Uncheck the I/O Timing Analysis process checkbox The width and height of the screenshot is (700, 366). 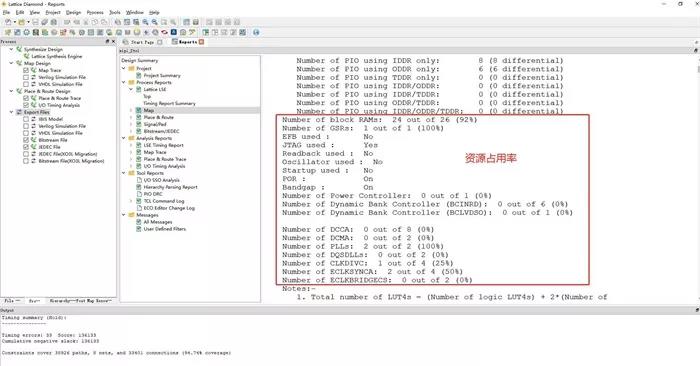point(26,105)
